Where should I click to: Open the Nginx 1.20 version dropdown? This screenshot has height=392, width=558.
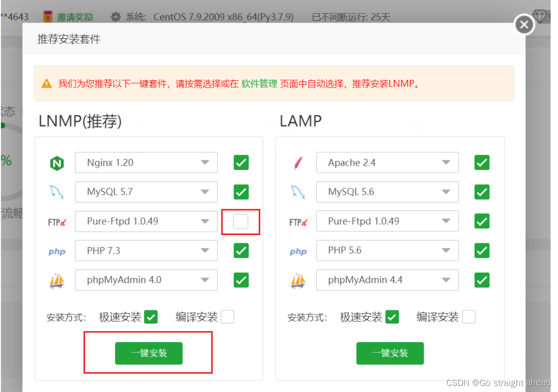(146, 163)
